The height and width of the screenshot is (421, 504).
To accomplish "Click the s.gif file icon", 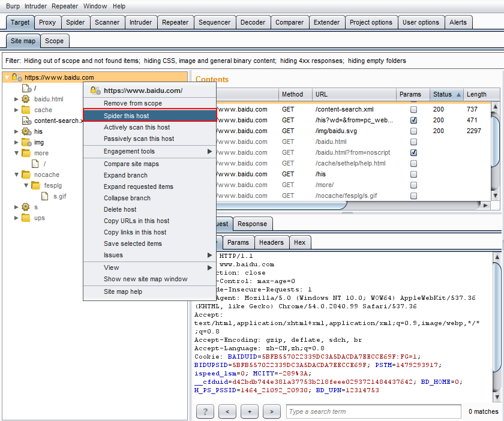I will (45, 196).
